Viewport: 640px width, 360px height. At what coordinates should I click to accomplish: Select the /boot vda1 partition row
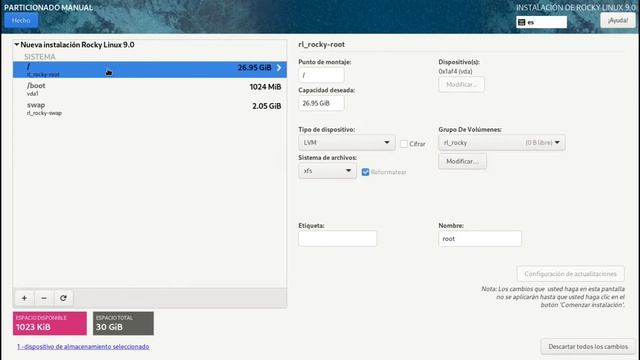[150, 89]
